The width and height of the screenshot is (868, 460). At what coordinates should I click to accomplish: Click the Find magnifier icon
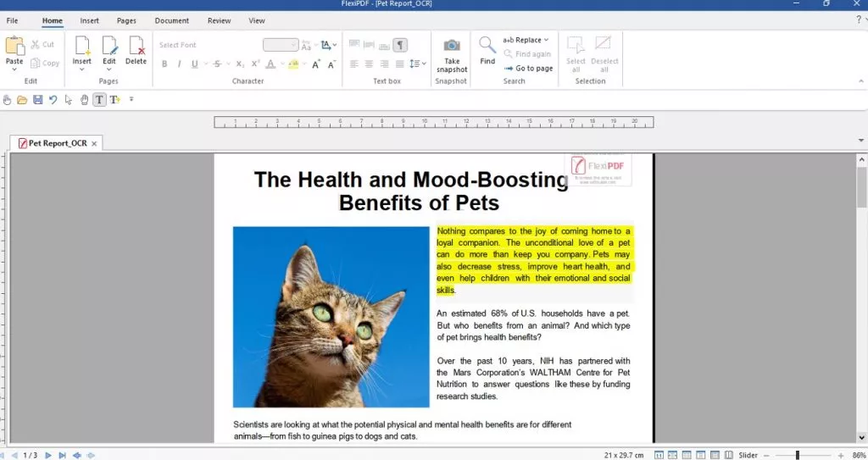point(487,44)
